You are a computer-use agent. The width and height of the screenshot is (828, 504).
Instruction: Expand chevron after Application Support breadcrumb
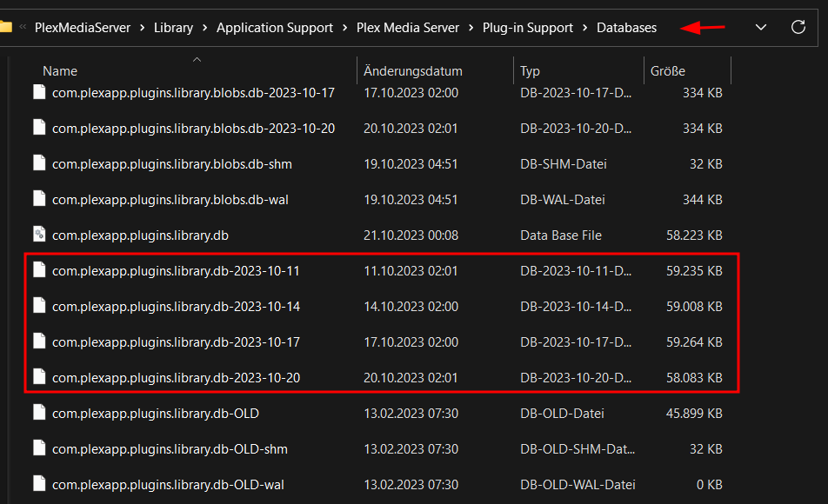click(x=344, y=28)
